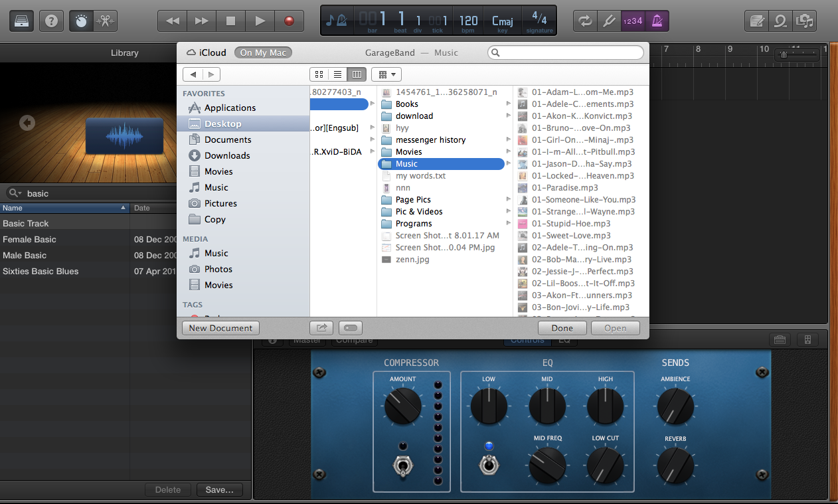Click the New Document button
Image resolution: width=838 pixels, height=504 pixels.
point(220,328)
